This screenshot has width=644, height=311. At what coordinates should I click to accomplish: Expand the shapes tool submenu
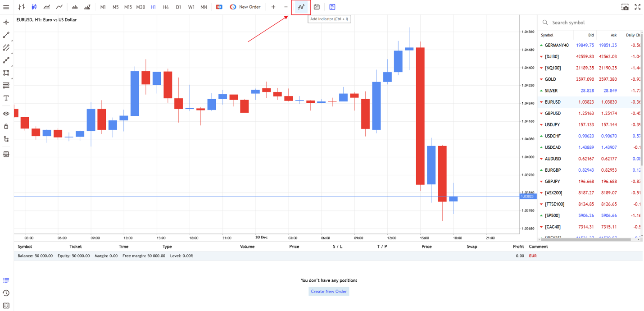pos(6,73)
